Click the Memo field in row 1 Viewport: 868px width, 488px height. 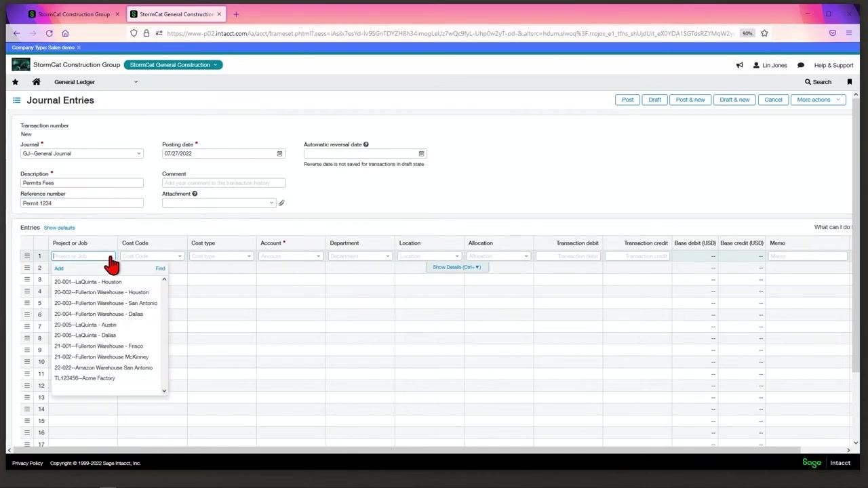808,256
